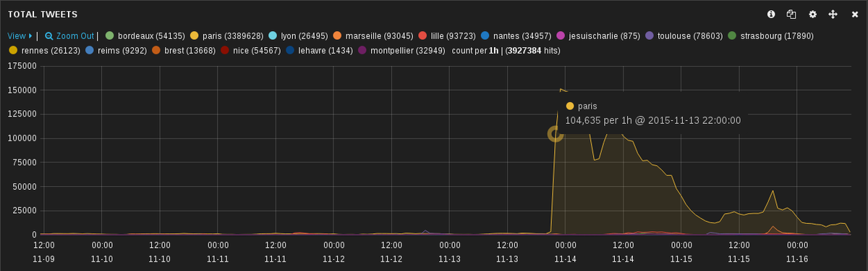The width and height of the screenshot is (868, 271).
Task: Toggle the lille series in legend
Action: 447,36
